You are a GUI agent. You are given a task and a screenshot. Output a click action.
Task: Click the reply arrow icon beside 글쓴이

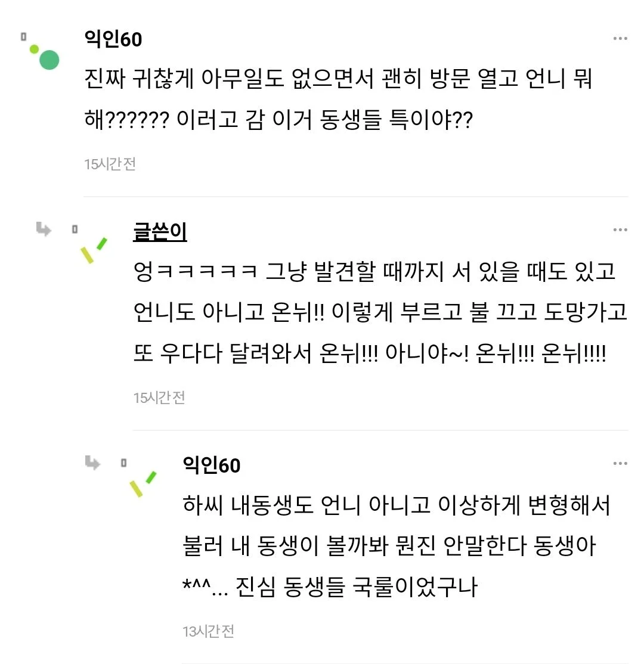pyautogui.click(x=44, y=229)
